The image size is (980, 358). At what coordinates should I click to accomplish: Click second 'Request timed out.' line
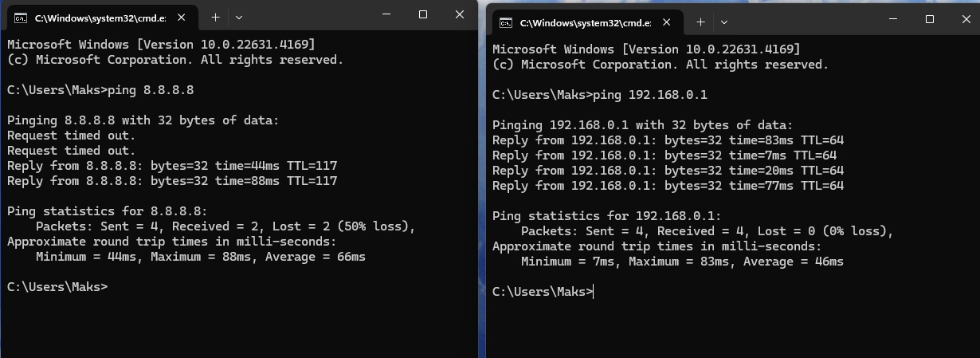tap(71, 151)
